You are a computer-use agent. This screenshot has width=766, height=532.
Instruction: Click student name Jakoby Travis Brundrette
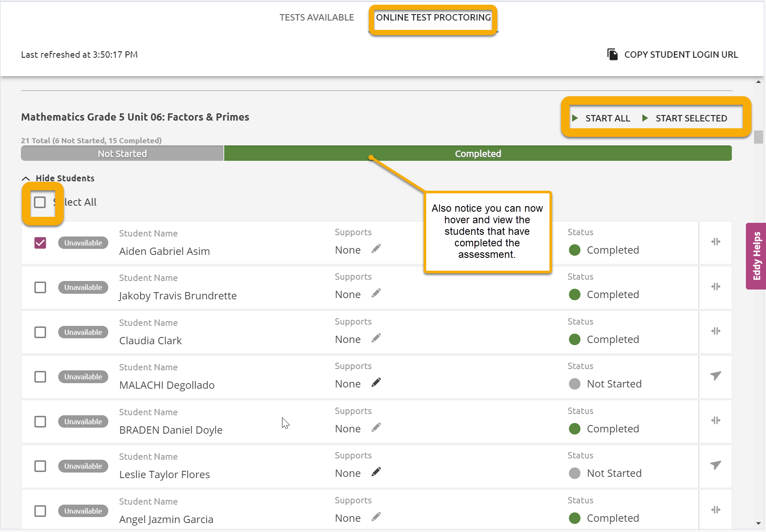[178, 296]
